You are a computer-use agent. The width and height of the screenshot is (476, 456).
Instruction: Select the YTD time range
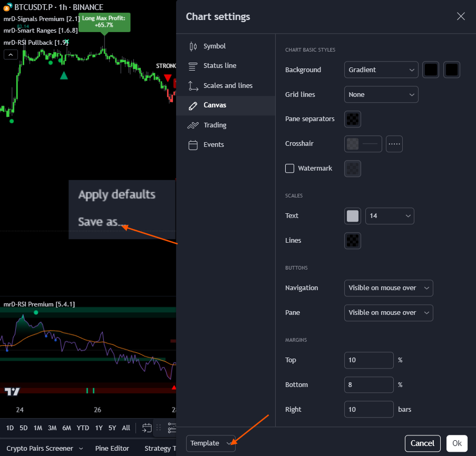tap(83, 428)
